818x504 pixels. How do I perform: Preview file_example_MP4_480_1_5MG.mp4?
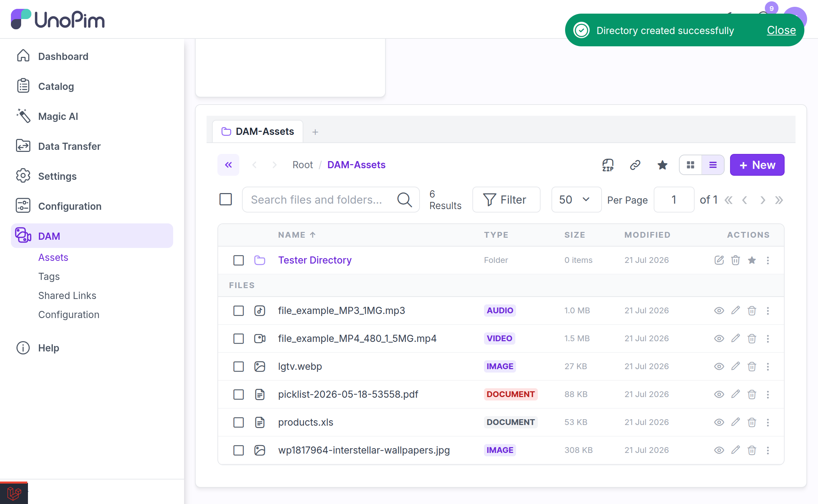(719, 338)
